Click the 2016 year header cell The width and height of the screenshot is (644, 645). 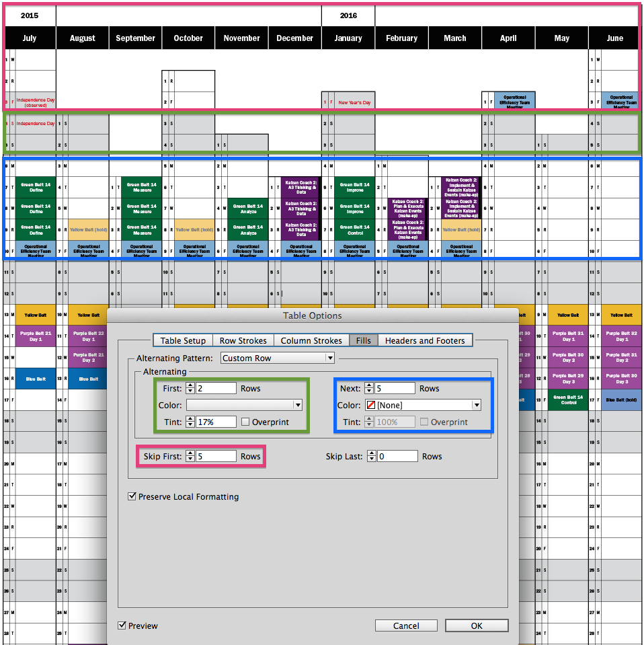point(348,15)
